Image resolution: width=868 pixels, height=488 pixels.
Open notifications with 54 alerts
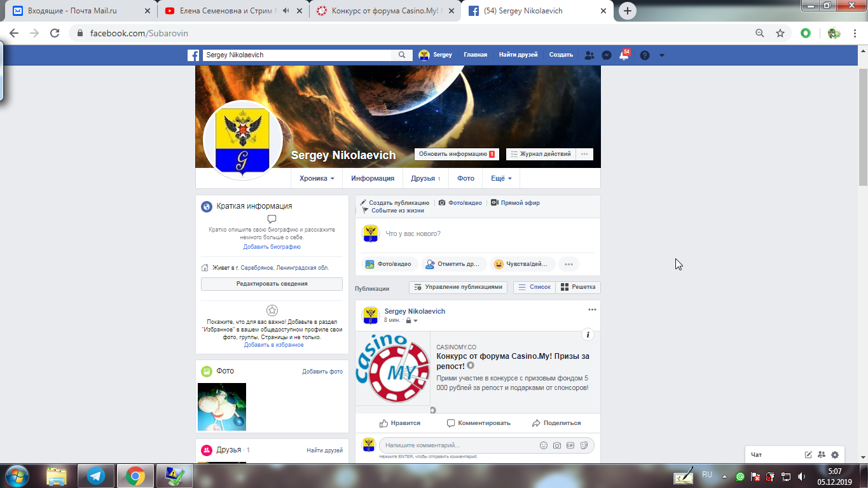(623, 57)
